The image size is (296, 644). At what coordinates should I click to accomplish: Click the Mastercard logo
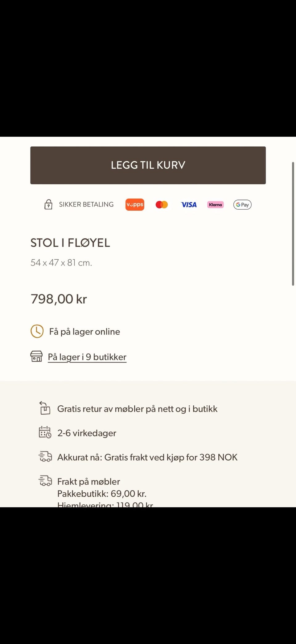(162, 205)
